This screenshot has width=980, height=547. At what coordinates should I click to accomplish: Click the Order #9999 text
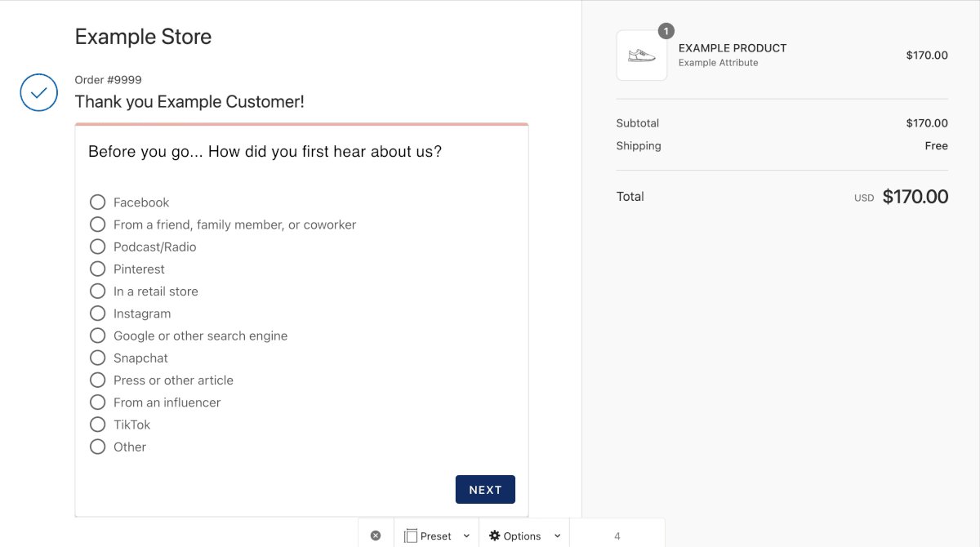coord(108,80)
